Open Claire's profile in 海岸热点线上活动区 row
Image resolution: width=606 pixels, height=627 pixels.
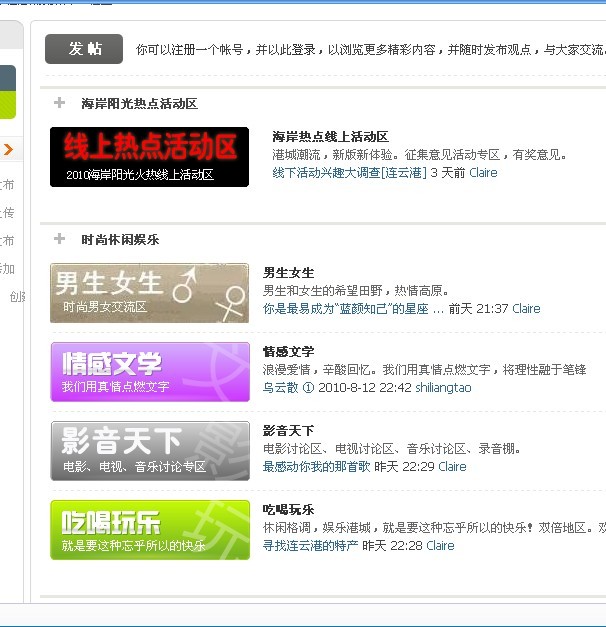[x=483, y=173]
